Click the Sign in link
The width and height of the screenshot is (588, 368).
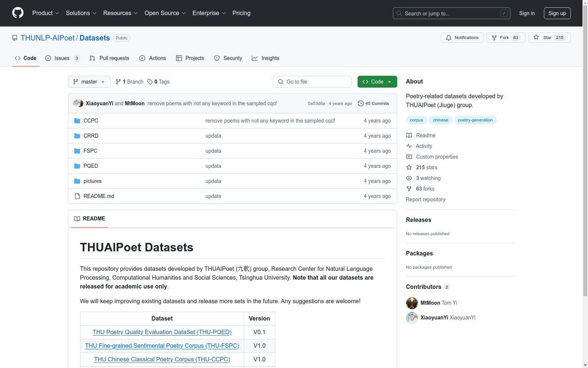[527, 13]
